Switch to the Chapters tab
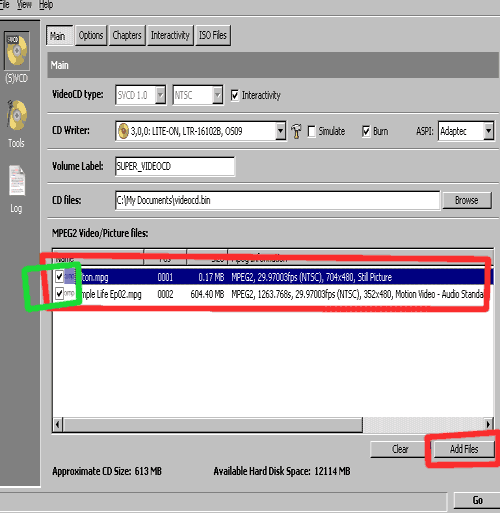The height and width of the screenshot is (513, 500). click(x=127, y=35)
